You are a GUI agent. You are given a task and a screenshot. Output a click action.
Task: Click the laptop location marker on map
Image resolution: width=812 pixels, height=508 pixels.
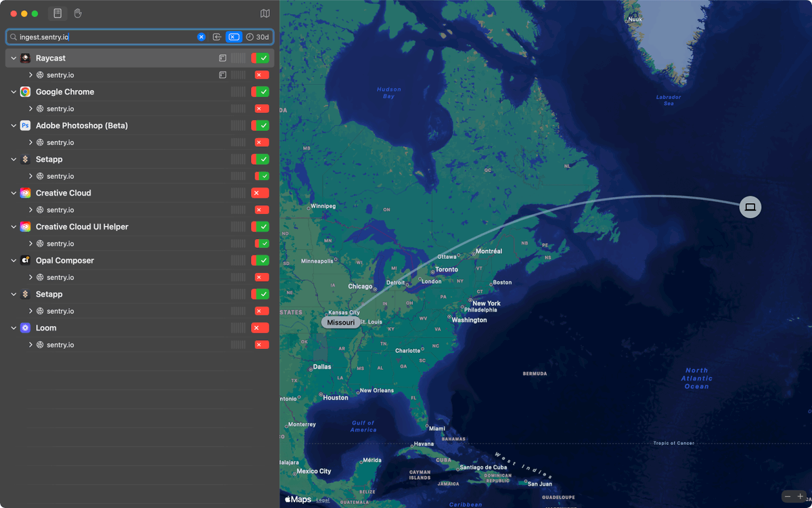750,207
